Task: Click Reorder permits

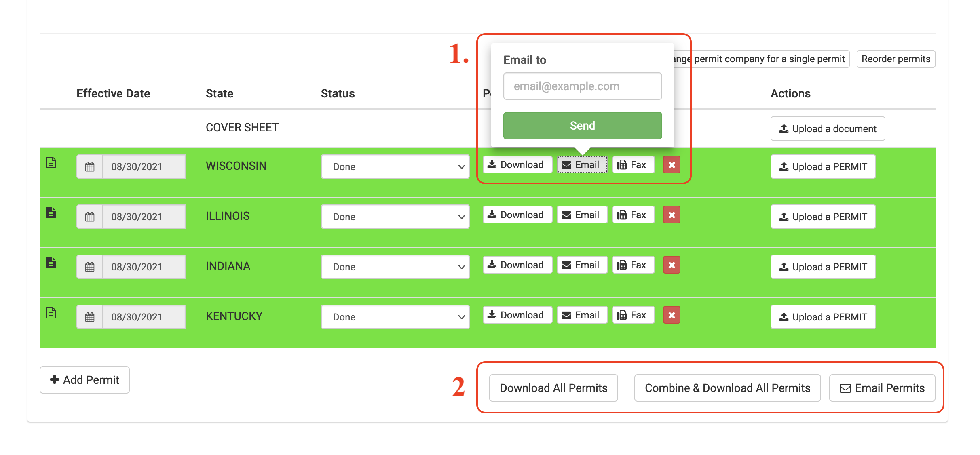Action: 896,59
